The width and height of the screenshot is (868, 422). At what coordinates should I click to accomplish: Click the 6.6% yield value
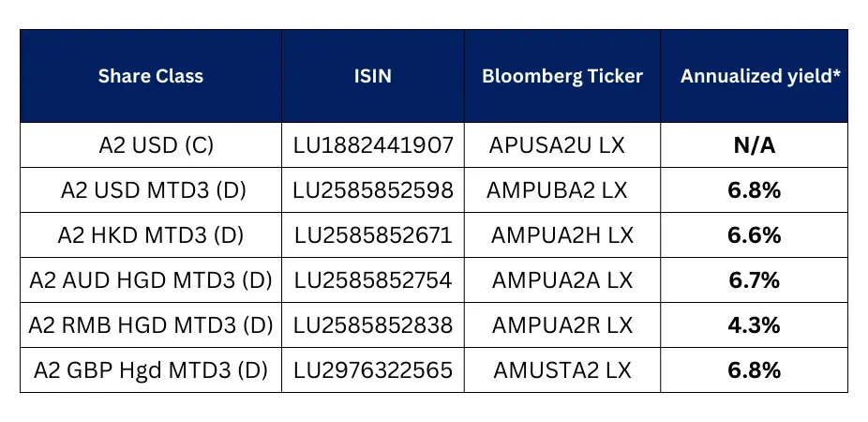pyautogui.click(x=754, y=235)
